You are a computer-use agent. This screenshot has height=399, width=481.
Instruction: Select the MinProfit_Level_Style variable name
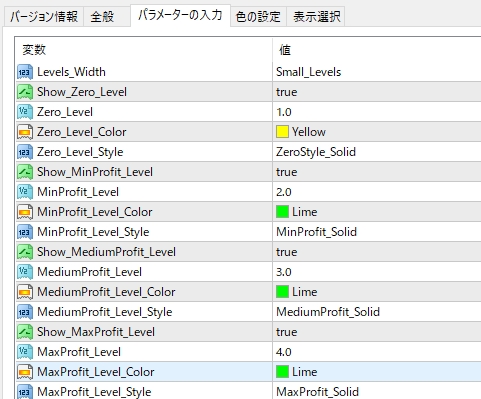[93, 232]
